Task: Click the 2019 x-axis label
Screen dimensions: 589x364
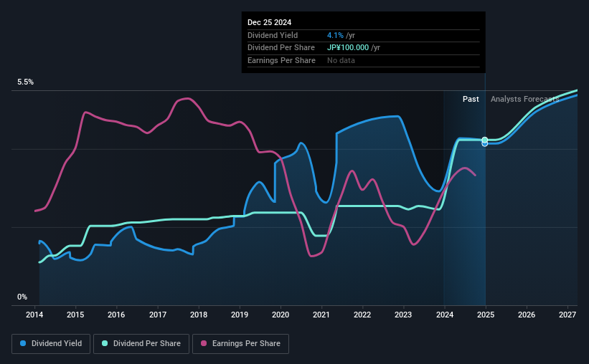Action: click(240, 315)
